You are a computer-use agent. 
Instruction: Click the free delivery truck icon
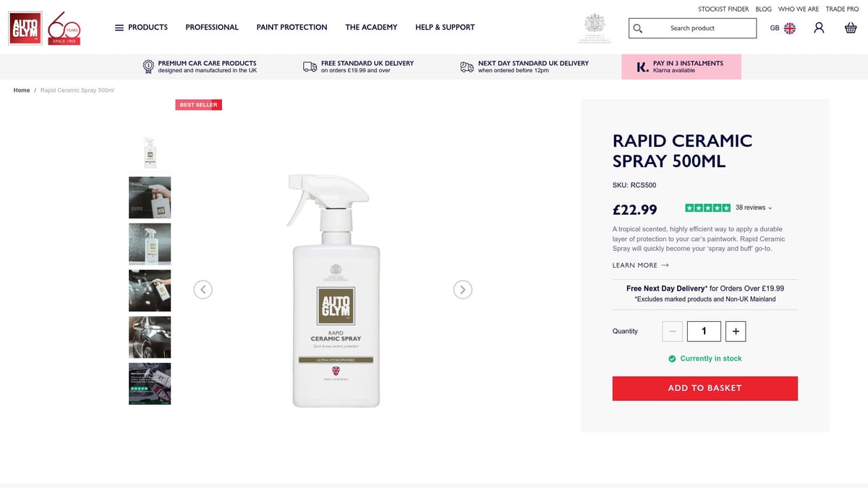[x=308, y=65]
